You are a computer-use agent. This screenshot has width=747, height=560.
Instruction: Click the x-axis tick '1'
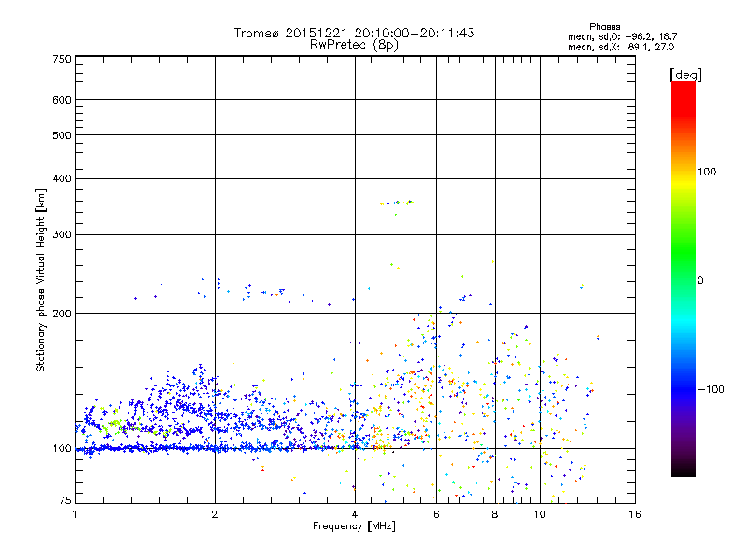[x=75, y=514]
